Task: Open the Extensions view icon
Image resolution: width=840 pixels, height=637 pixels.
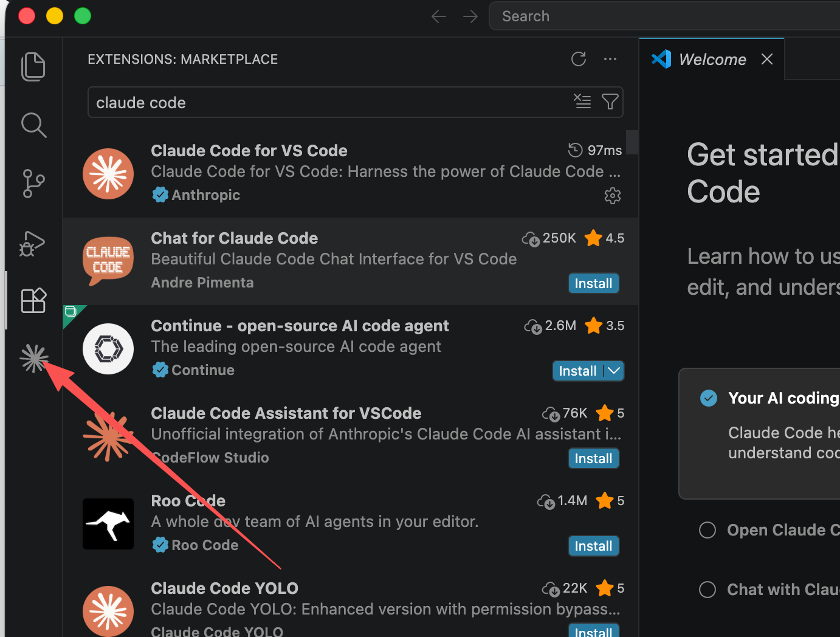Action: click(x=33, y=300)
